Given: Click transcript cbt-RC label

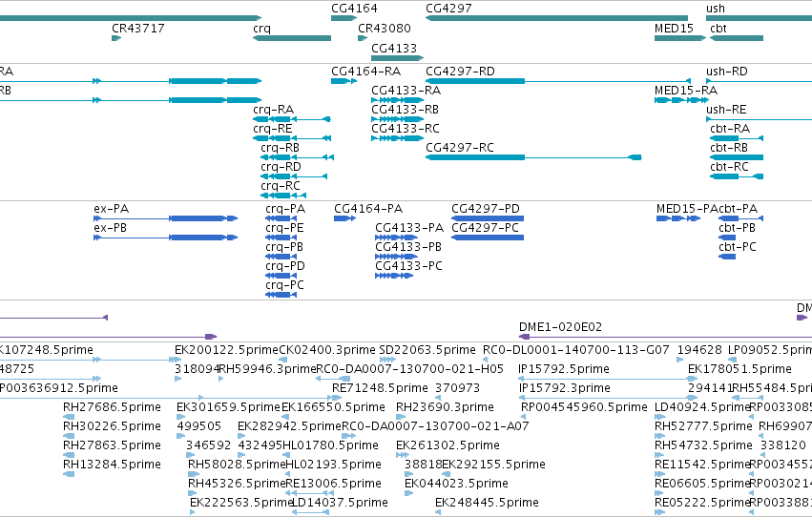Looking at the screenshot, I should tap(729, 167).
